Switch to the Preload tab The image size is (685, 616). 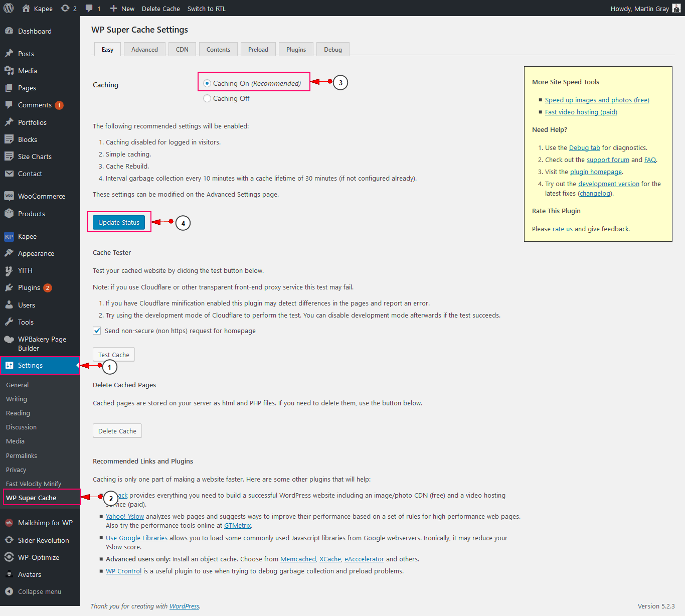(x=258, y=49)
